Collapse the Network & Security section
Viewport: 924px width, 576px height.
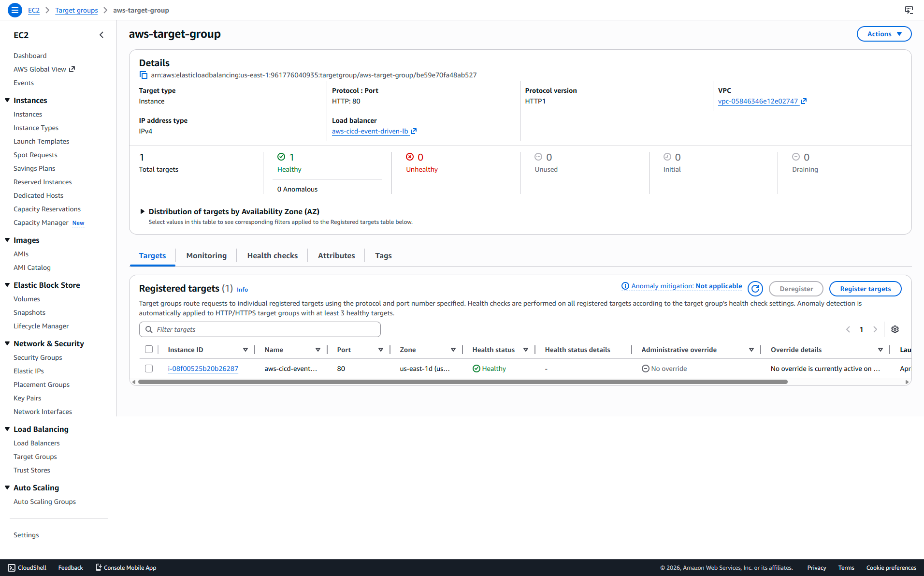pyautogui.click(x=7, y=343)
